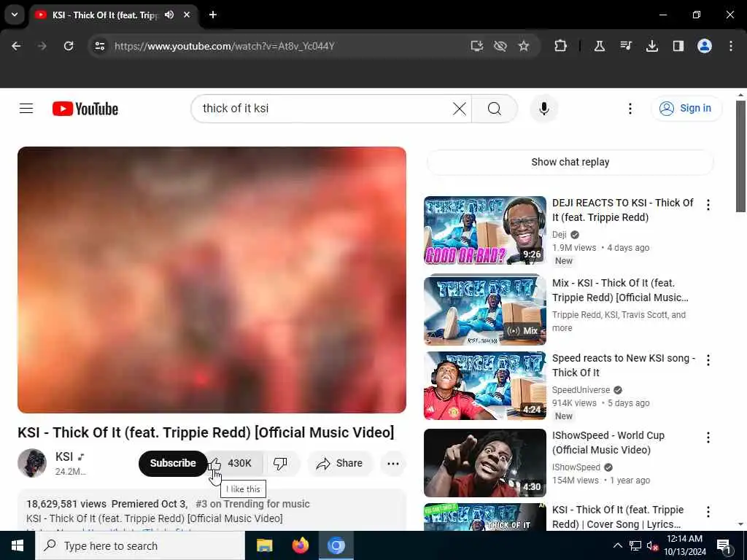The width and height of the screenshot is (747, 560).
Task: Click the #3 on Trending for music link
Action: (x=252, y=504)
